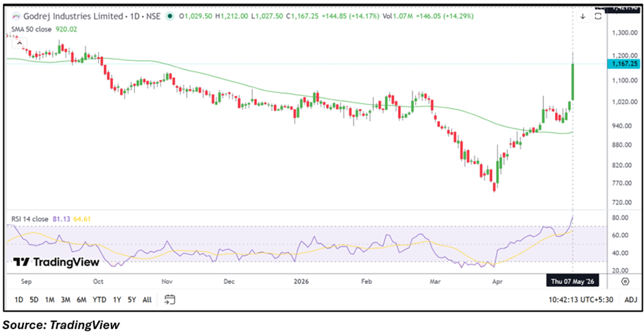Viewport: 644px width, 334px height.
Task: Open the go-to-date calendar icon
Action: point(170,300)
